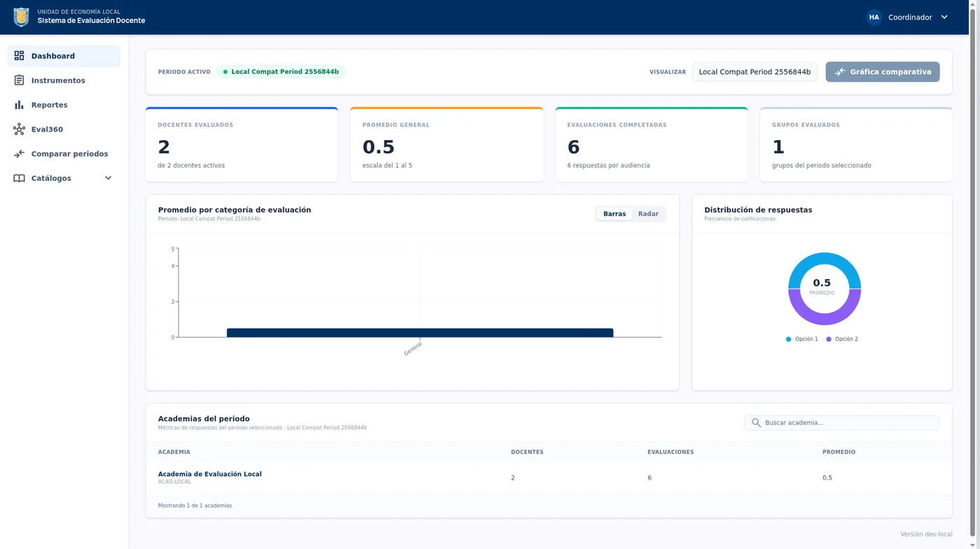
Task: Switch chart to Barras view
Action: click(x=615, y=214)
